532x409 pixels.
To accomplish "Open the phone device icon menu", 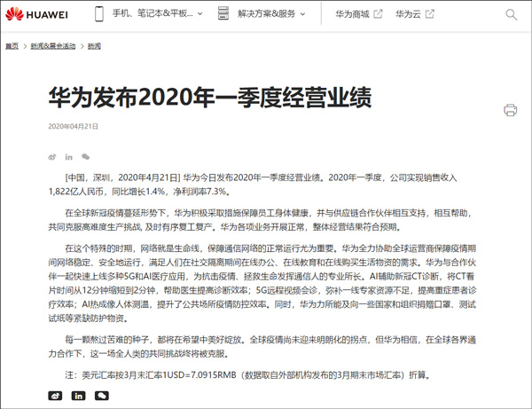I will pyautogui.click(x=99, y=14).
